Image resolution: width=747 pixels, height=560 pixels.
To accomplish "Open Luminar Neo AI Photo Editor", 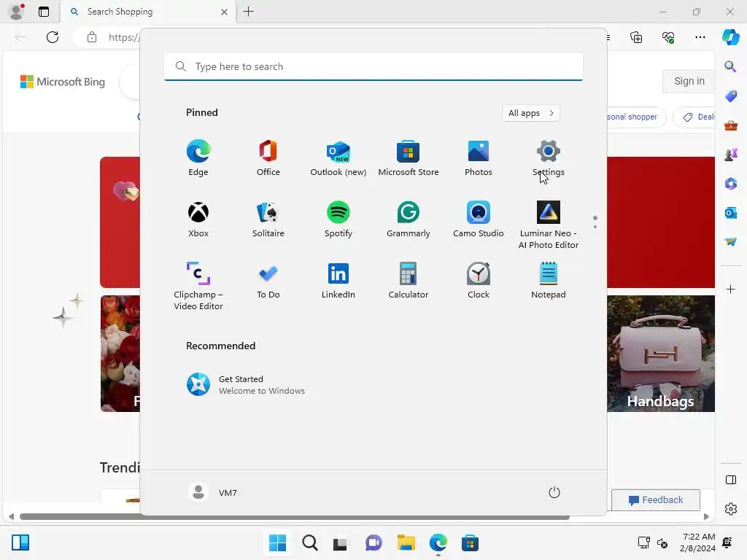I will [x=549, y=225].
